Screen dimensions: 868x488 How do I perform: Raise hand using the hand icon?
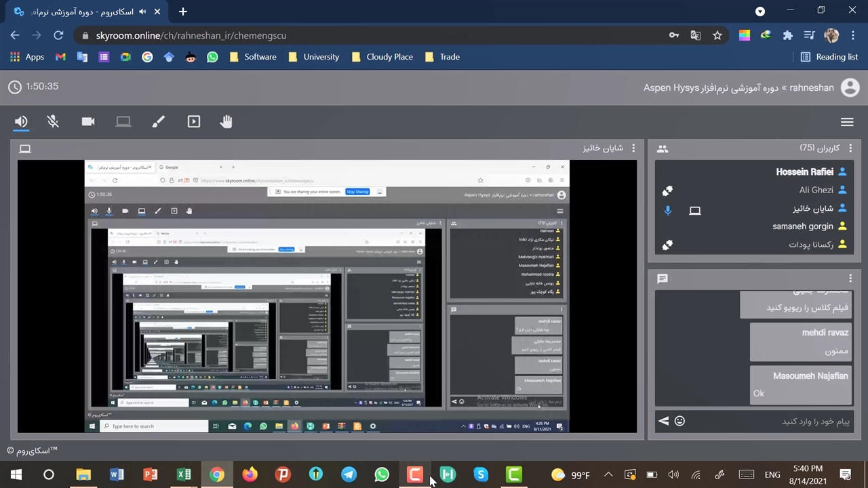coord(226,122)
